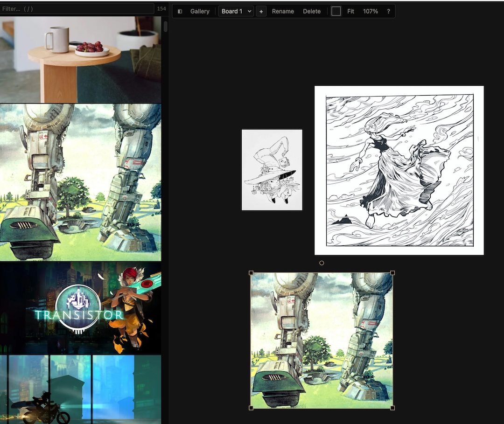The width and height of the screenshot is (504, 424).
Task: Select the ink drawing of flying woman
Action: [x=399, y=170]
